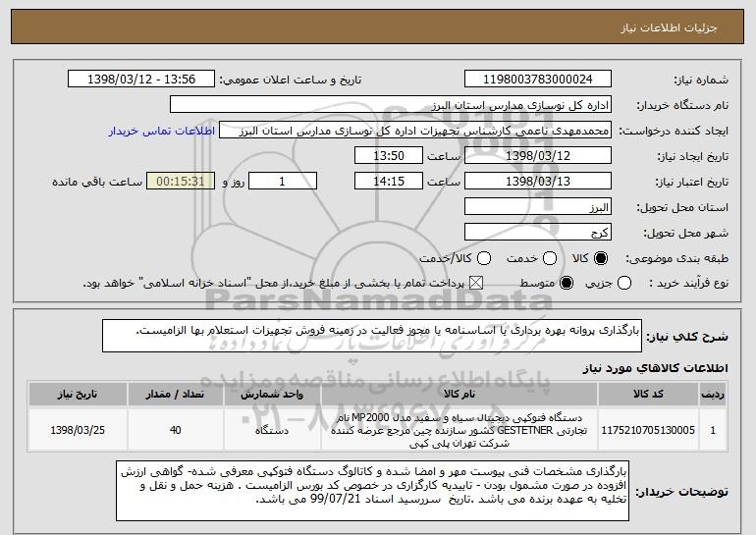This screenshot has height=535, width=756.
Task: Click label طبقه بندی موضوعی
Action: (x=676, y=259)
